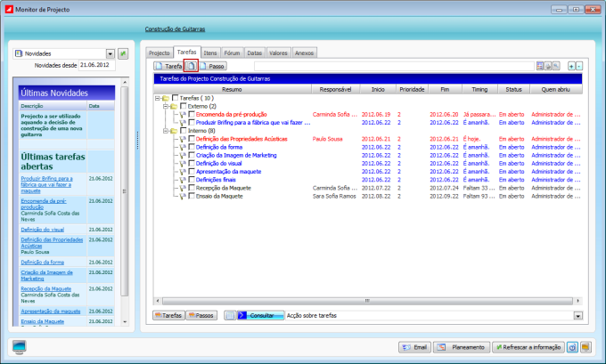
Task: Click the blue clock icon at bottom right
Action: [x=572, y=347]
